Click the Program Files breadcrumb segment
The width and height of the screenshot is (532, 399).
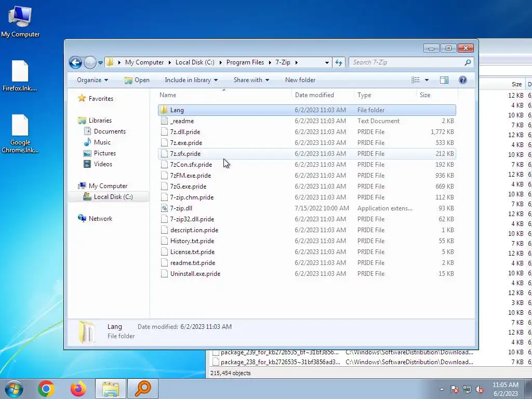[x=245, y=62]
